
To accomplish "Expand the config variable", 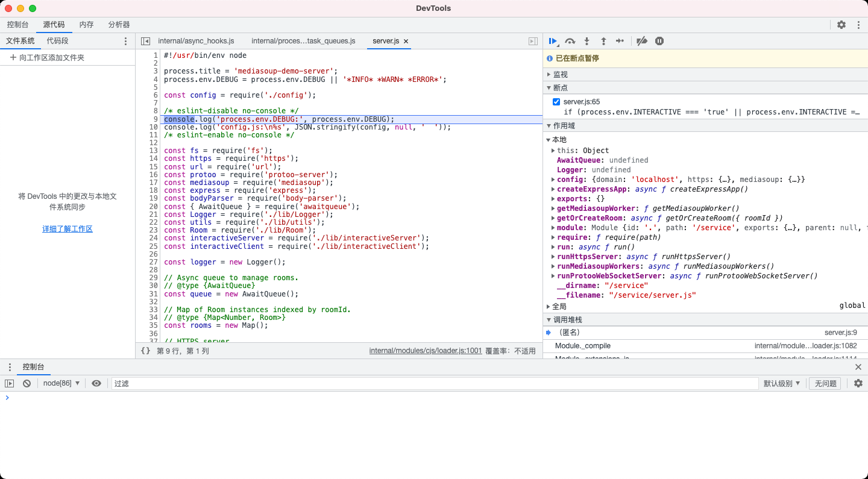I will point(553,180).
